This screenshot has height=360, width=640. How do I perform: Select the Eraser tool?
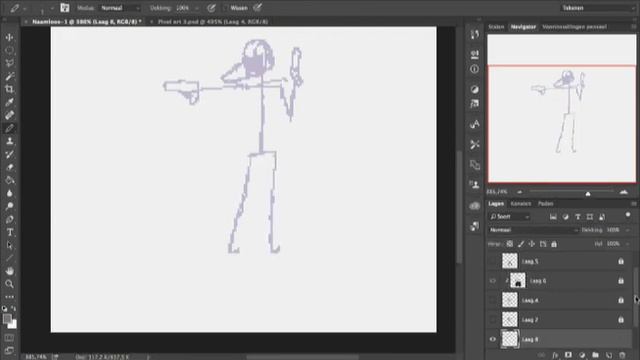(9, 167)
